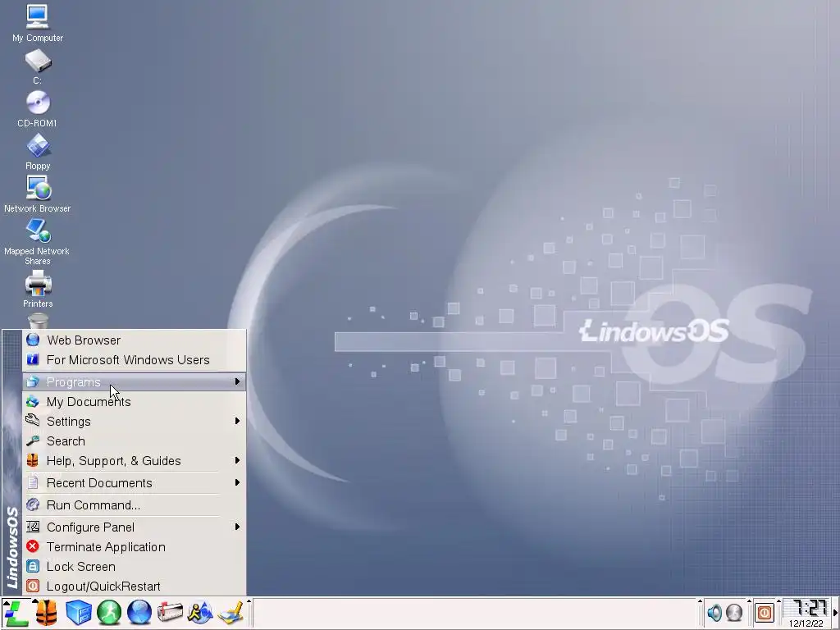
Task: Click the green running man Click-N-Run icon
Action: (109, 613)
